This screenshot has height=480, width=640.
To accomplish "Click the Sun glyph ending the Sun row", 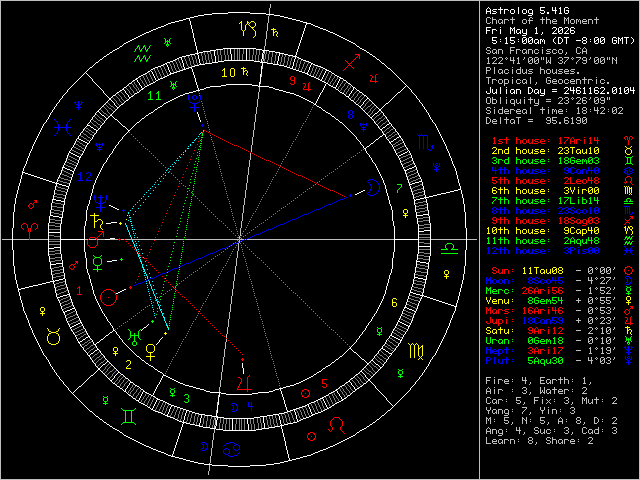I will pos(628,271).
